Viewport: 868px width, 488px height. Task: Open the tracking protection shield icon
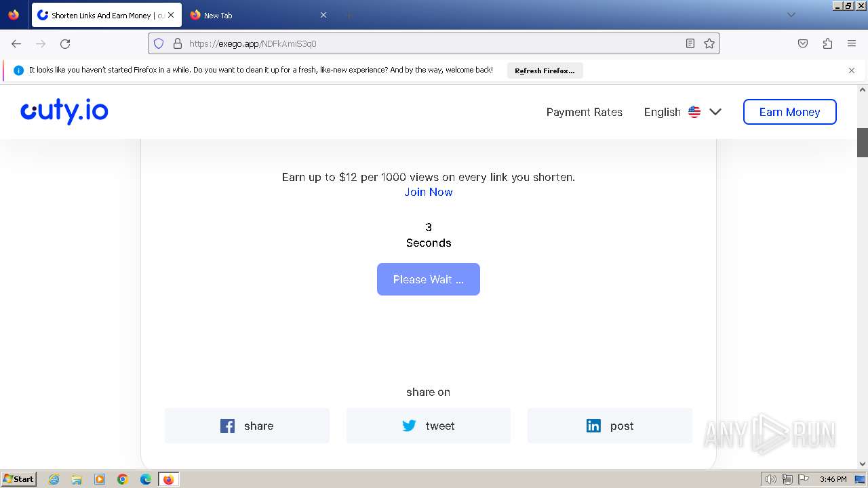(x=159, y=43)
